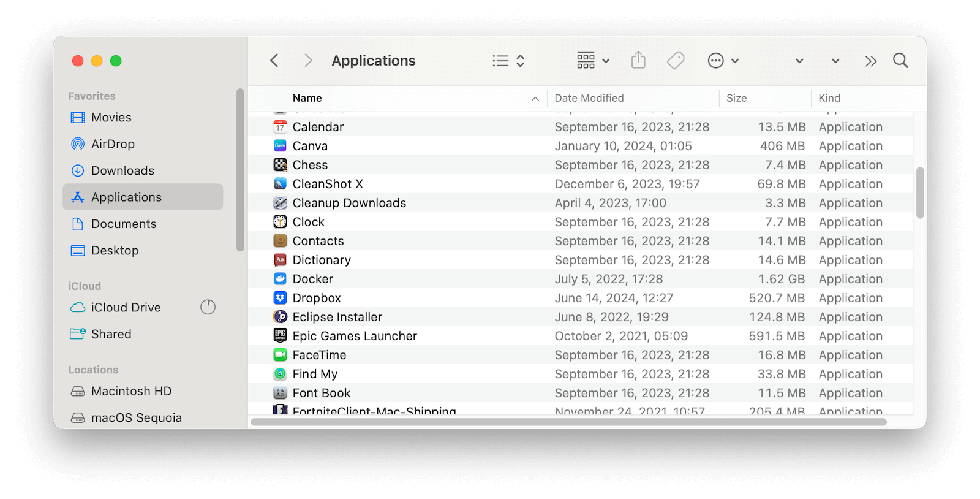Show more toolbar items with double chevron
This screenshot has width=980, height=499.
[x=871, y=61]
